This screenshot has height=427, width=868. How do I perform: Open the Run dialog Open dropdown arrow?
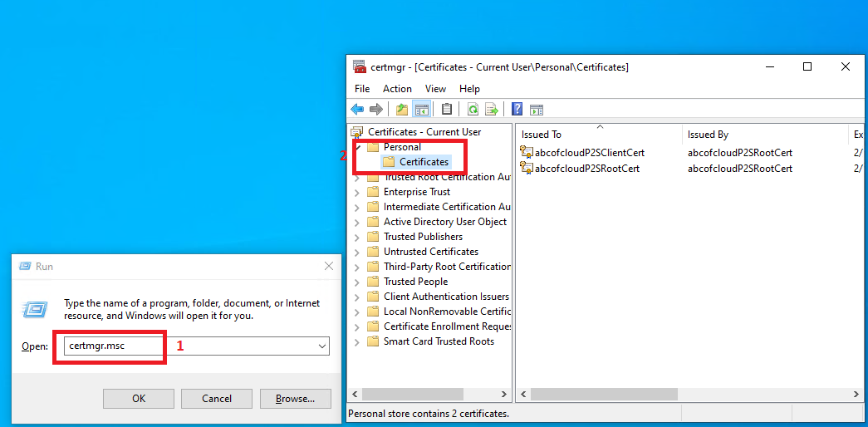(x=322, y=346)
